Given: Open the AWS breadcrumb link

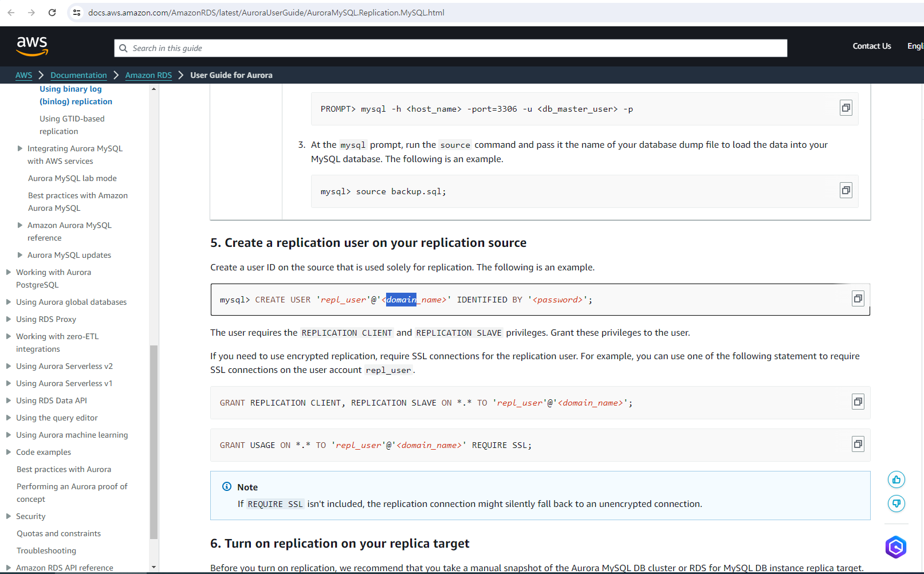Looking at the screenshot, I should point(23,75).
